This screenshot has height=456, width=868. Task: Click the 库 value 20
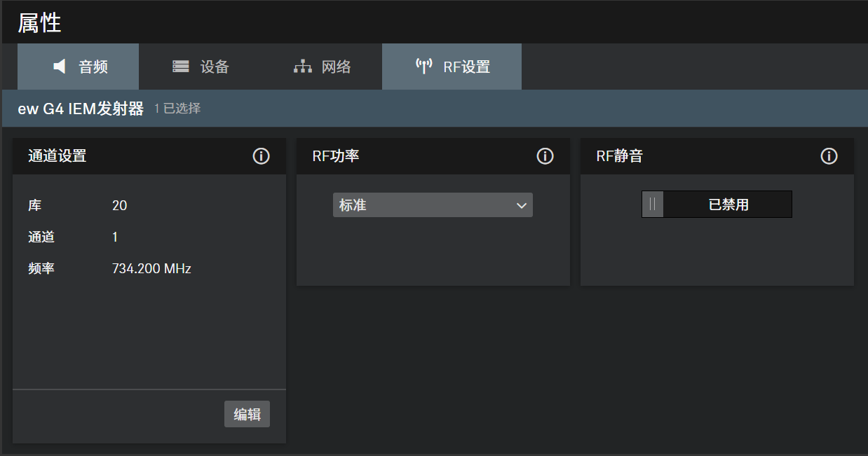tap(119, 205)
